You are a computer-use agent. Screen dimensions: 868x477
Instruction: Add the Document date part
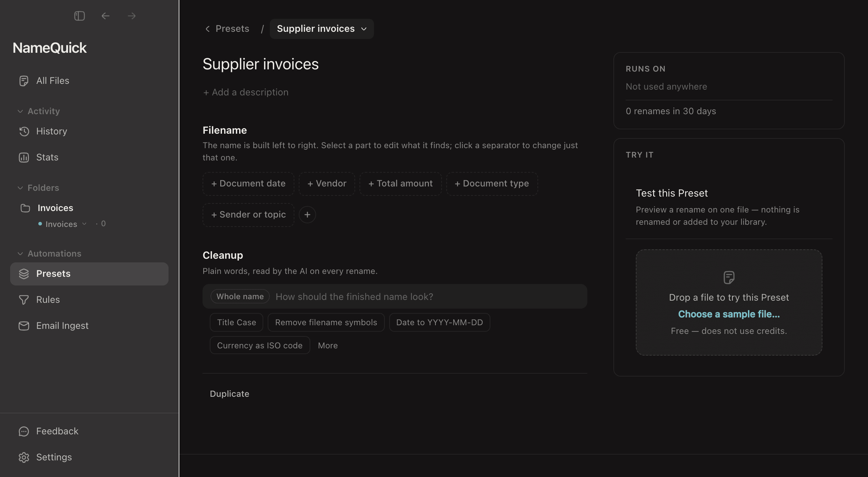click(248, 184)
